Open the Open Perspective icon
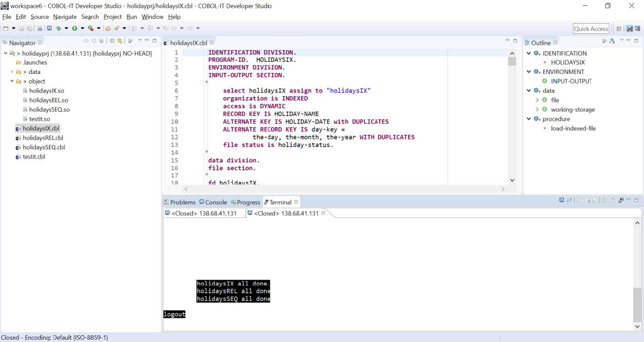Image resolution: width=644 pixels, height=342 pixels. point(619,28)
